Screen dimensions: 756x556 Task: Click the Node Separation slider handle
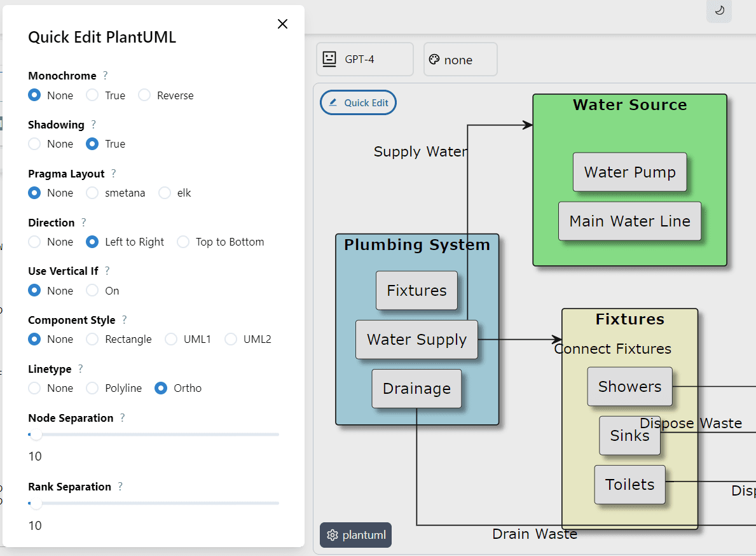(36, 434)
